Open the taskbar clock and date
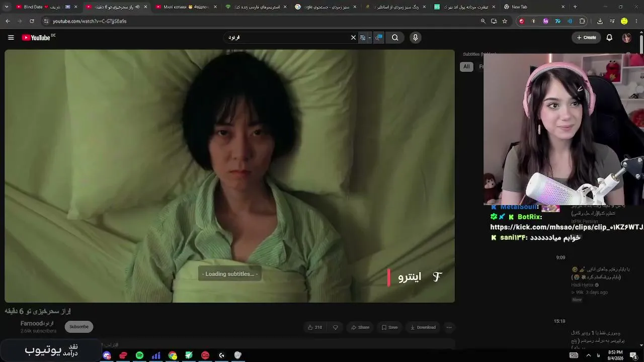 (615, 355)
